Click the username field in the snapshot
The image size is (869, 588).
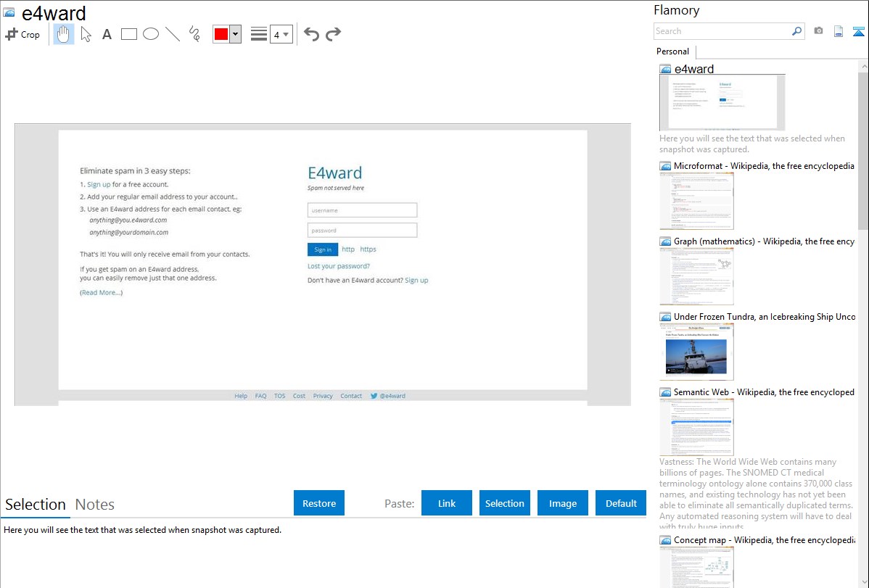tap(362, 210)
